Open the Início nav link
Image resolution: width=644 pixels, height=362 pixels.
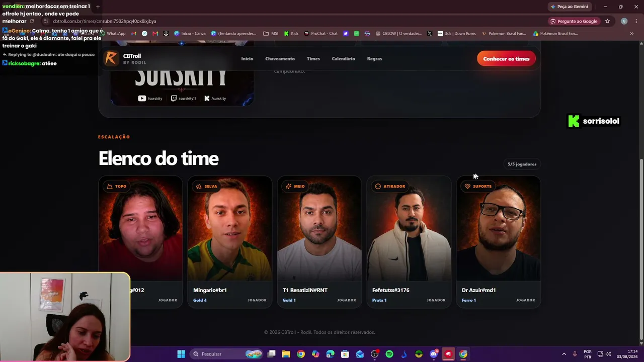[x=247, y=59]
